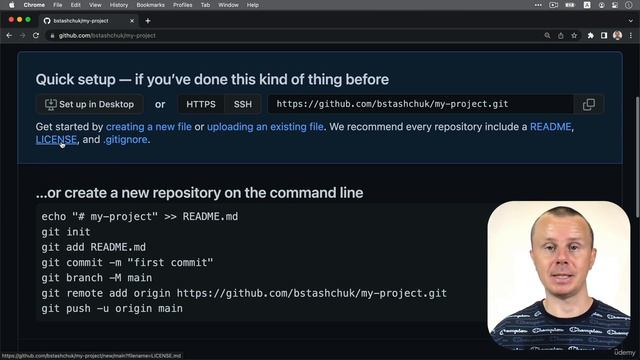Open the Chrome menu in menu bar

(34, 5)
